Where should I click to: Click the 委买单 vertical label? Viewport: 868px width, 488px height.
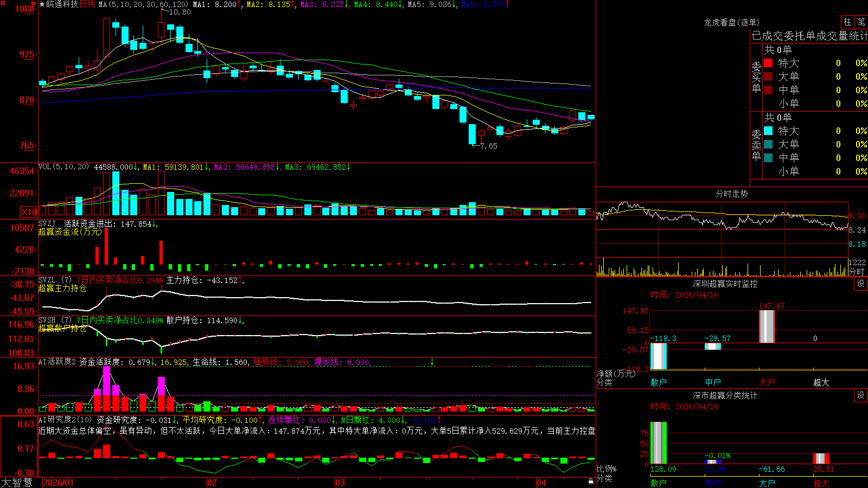(x=756, y=77)
